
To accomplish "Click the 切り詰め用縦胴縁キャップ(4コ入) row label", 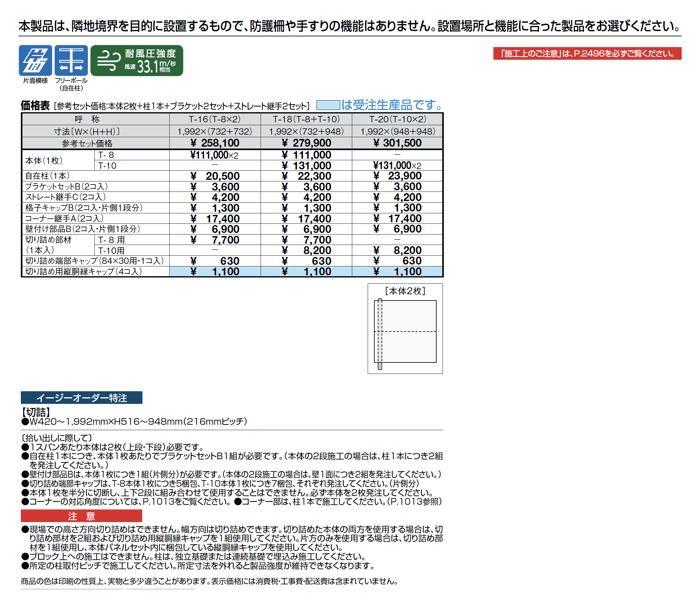I will [84, 271].
